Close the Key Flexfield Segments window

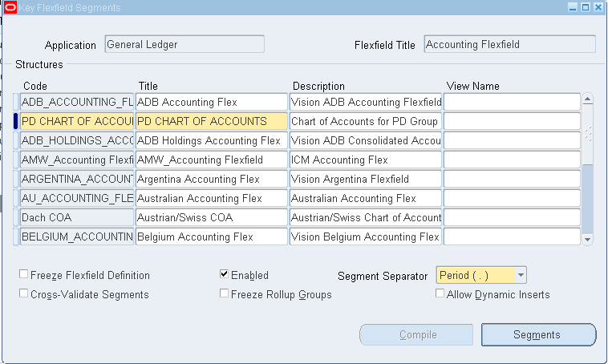pyautogui.click(x=598, y=7)
